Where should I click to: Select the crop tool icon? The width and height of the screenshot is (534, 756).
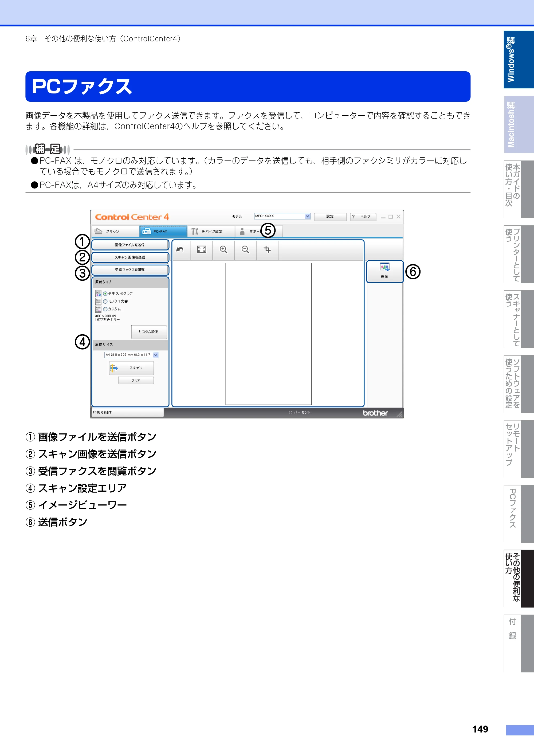click(x=267, y=250)
